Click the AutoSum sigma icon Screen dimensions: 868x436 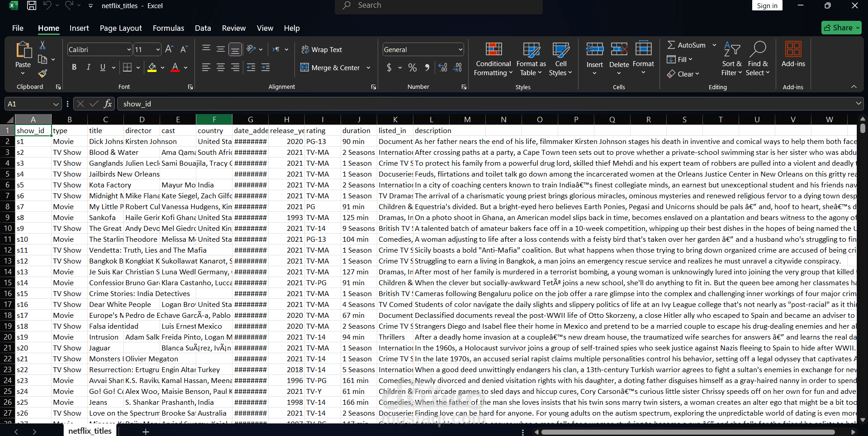[671, 45]
